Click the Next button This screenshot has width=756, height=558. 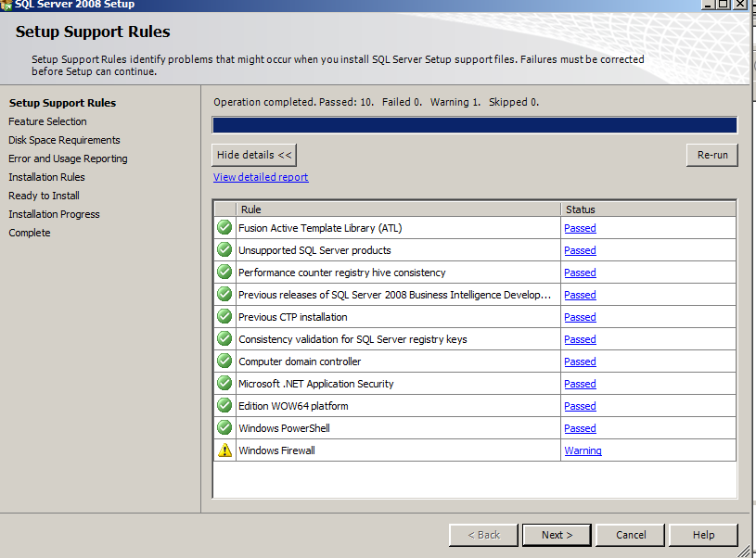557,535
